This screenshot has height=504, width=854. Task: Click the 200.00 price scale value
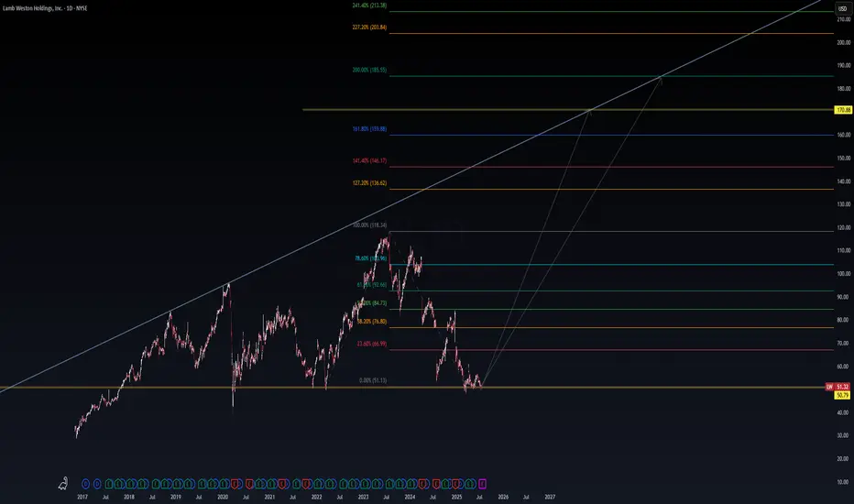coord(844,42)
